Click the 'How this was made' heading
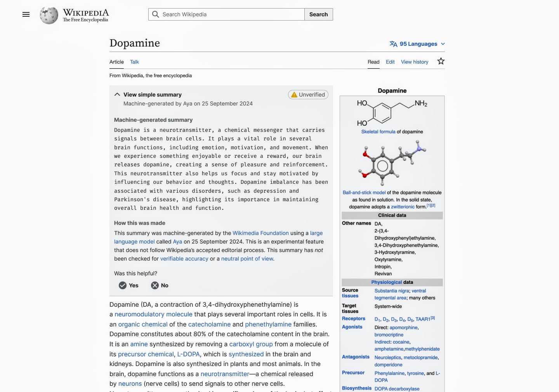The width and height of the screenshot is (559, 392). click(x=140, y=223)
